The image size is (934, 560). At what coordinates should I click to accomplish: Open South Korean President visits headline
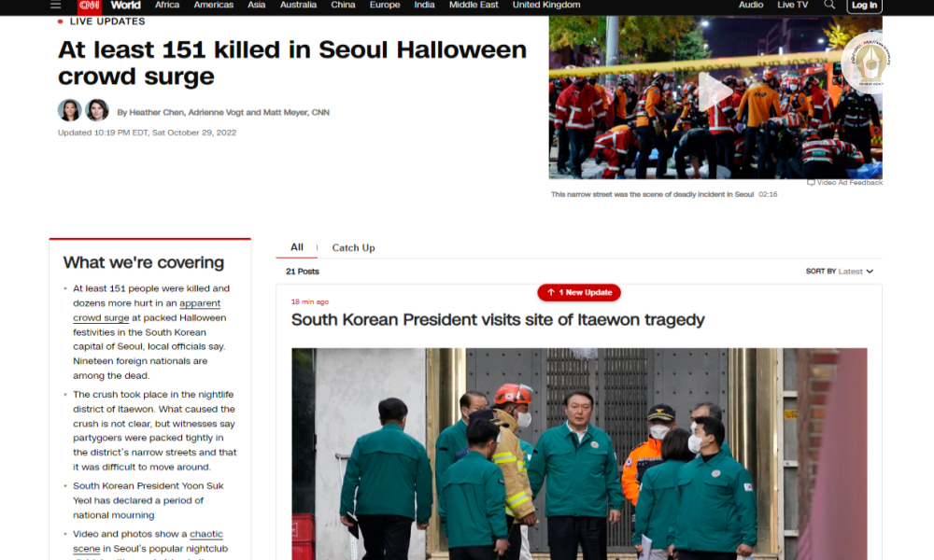coord(498,320)
